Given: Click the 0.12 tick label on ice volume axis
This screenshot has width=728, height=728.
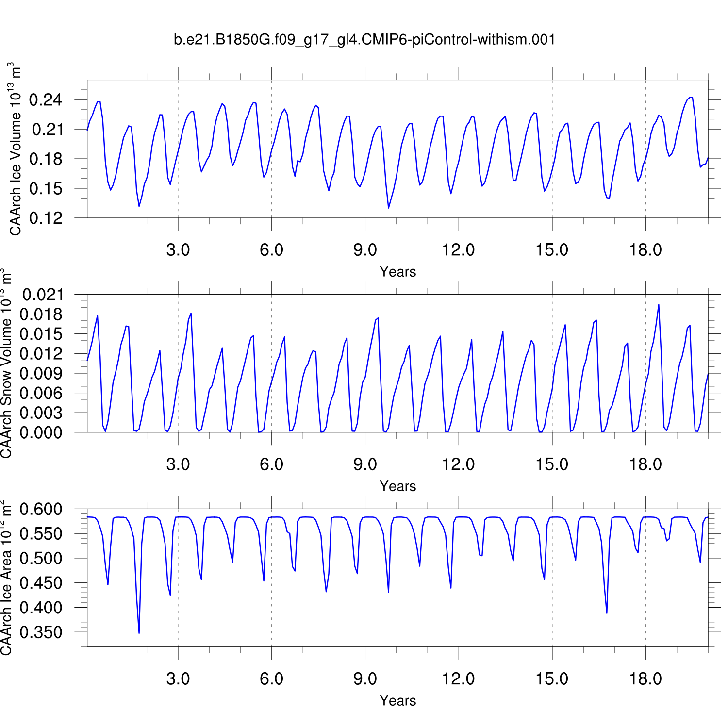Looking at the screenshot, I should 46,218.
